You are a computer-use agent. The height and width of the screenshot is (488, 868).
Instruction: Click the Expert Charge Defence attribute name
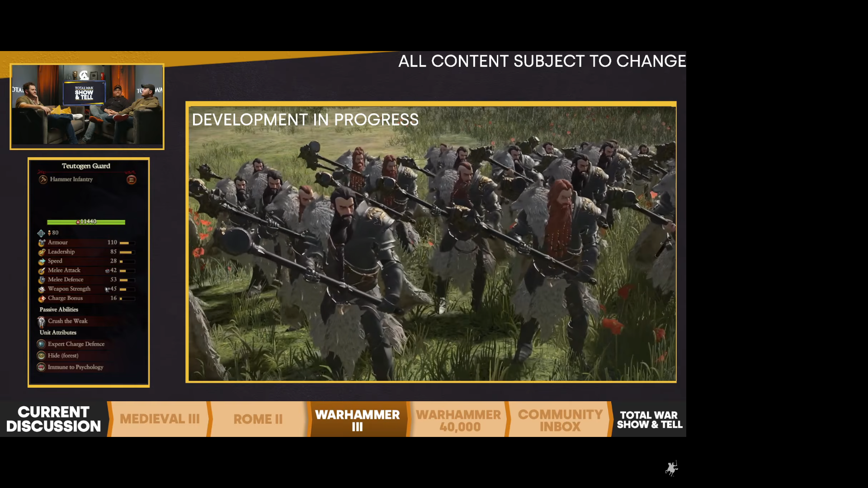76,344
